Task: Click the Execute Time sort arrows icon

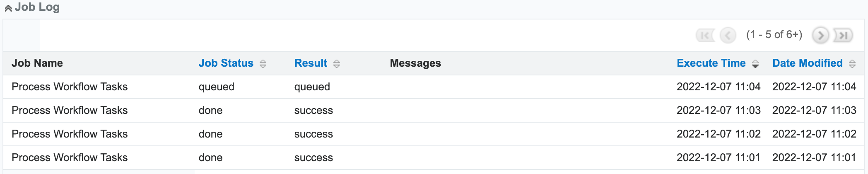Action: (755, 64)
